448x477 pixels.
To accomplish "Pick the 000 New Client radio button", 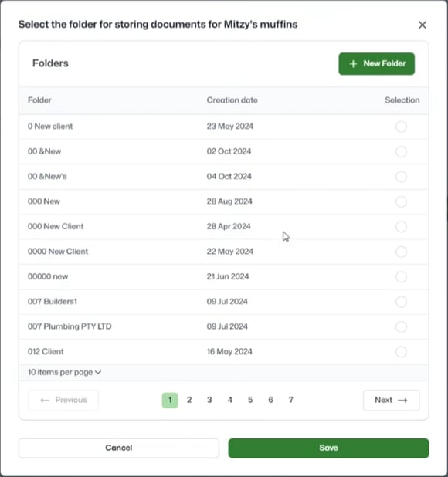I will [401, 227].
